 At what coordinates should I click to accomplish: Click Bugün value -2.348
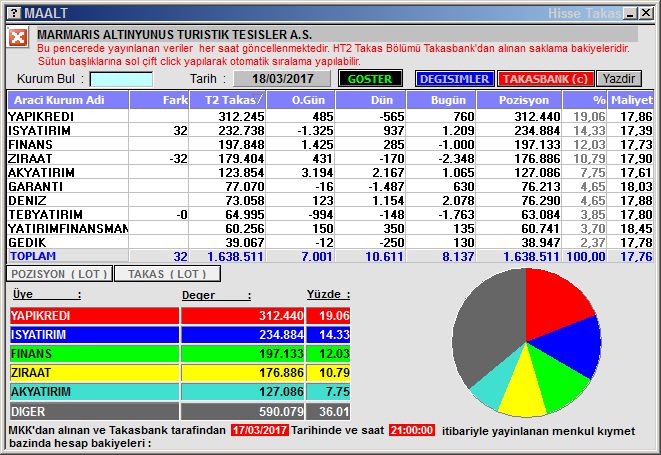coord(457,159)
